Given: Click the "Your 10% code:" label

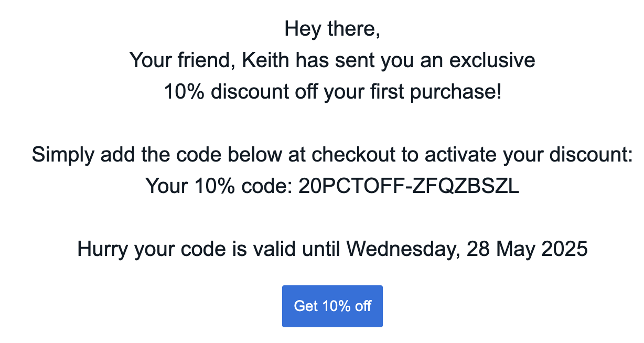Looking at the screenshot, I should (219, 186).
